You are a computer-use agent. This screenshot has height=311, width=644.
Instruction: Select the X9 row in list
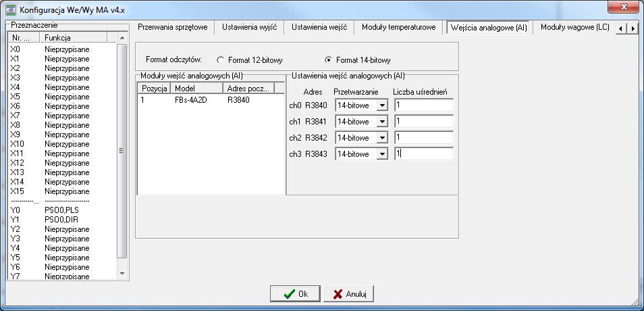pyautogui.click(x=62, y=135)
